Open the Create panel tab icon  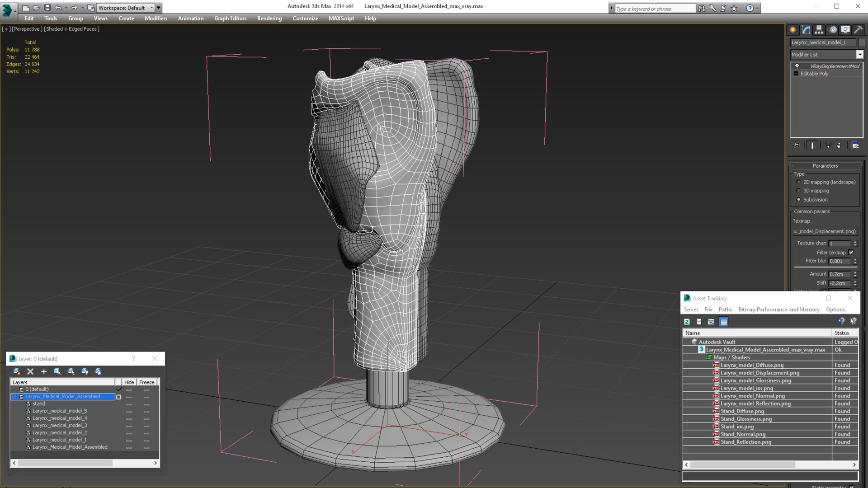(793, 30)
